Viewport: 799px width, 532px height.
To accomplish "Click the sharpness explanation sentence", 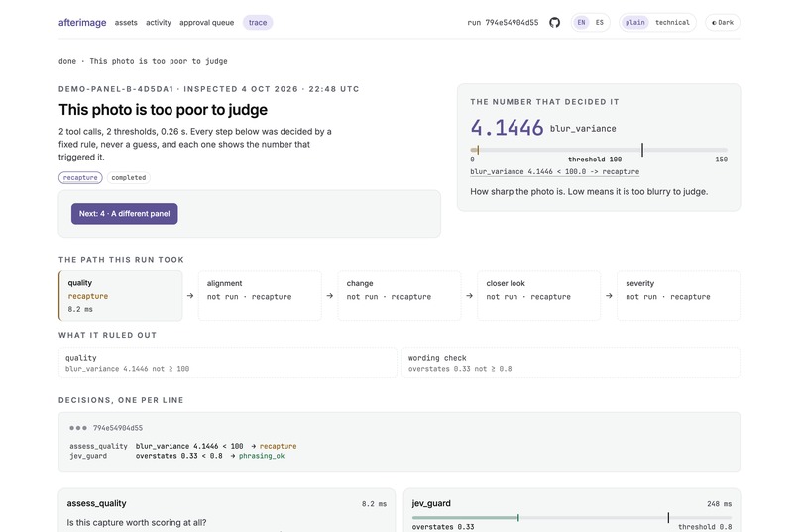I will (589, 192).
